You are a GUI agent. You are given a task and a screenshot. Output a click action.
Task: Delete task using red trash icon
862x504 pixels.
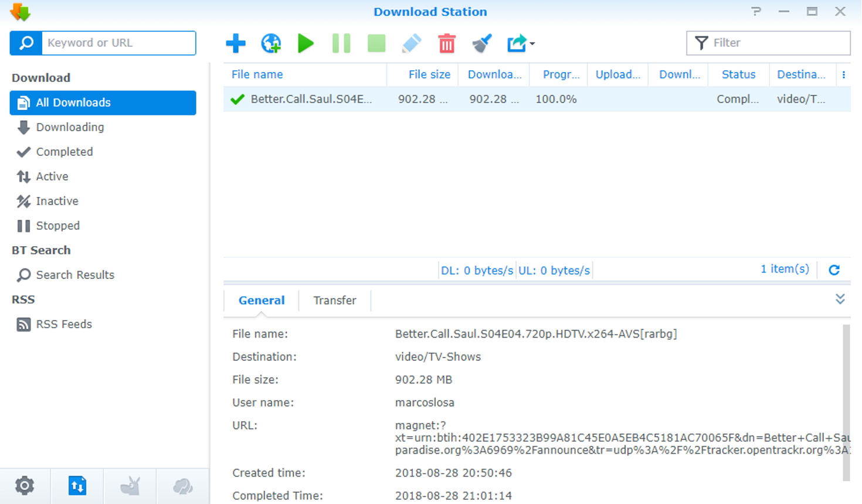(x=447, y=43)
